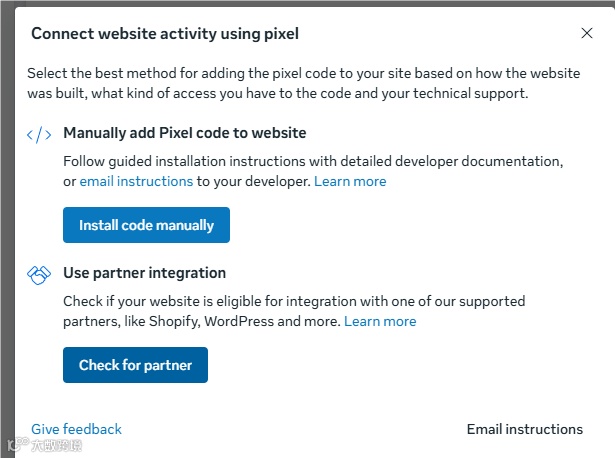
Task: Click the code brackets icon
Action: 39,134
